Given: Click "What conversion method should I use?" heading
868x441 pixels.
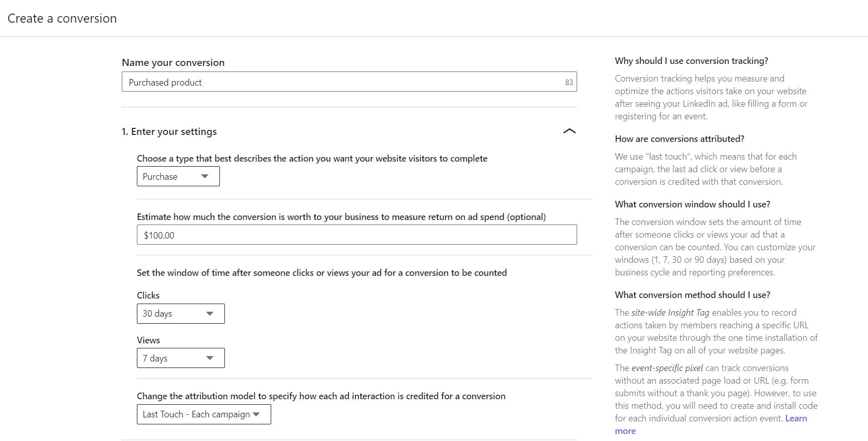Looking at the screenshot, I should (692, 295).
